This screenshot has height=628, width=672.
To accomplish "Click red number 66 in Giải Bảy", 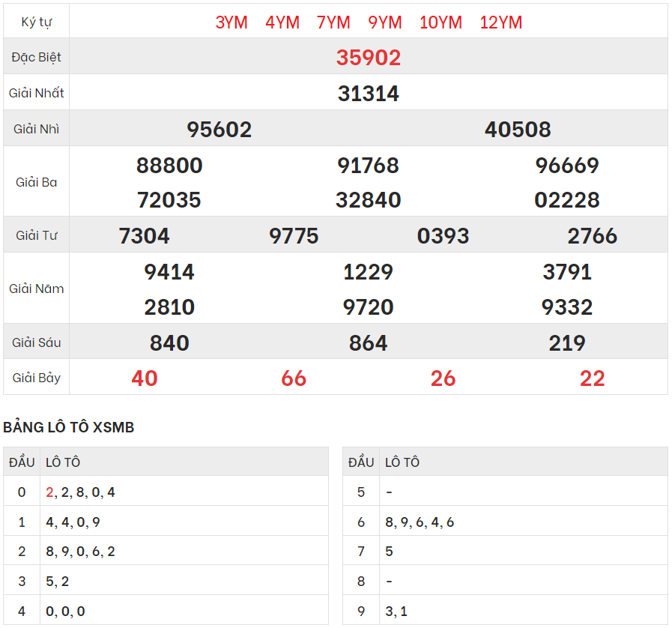I will coord(294,378).
